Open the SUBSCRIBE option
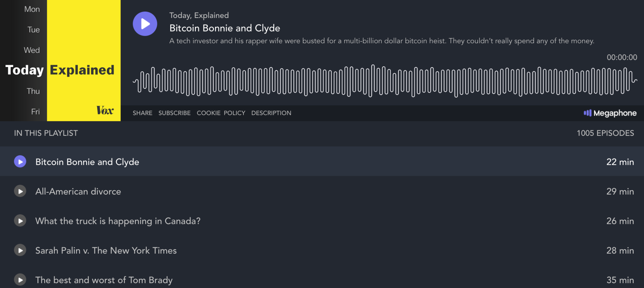The width and height of the screenshot is (644, 288). (x=175, y=113)
